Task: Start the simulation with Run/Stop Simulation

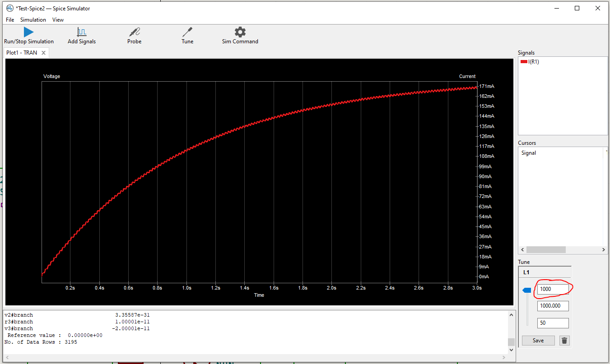Action: click(29, 35)
